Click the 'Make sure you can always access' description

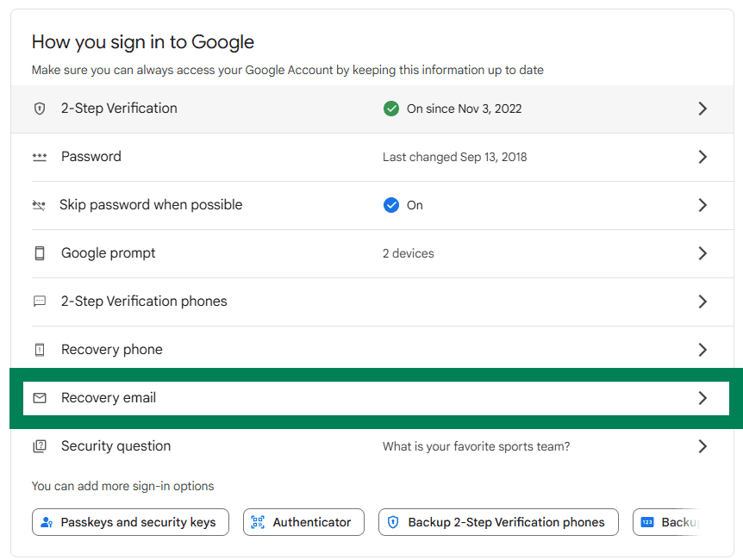[x=288, y=70]
